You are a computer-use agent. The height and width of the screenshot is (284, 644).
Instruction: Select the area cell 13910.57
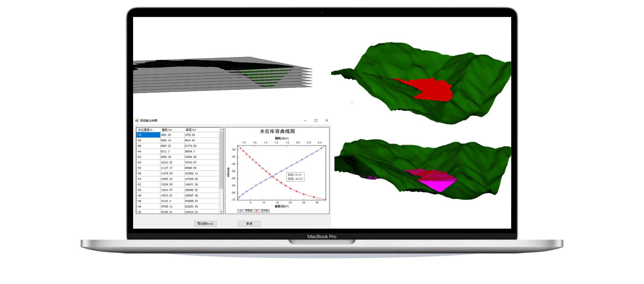coord(172,190)
